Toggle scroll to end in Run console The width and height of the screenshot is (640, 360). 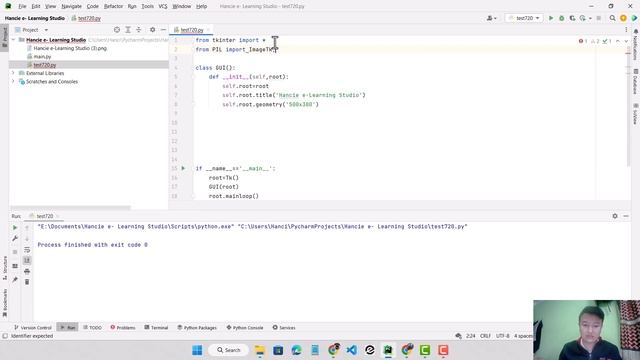tap(27, 260)
